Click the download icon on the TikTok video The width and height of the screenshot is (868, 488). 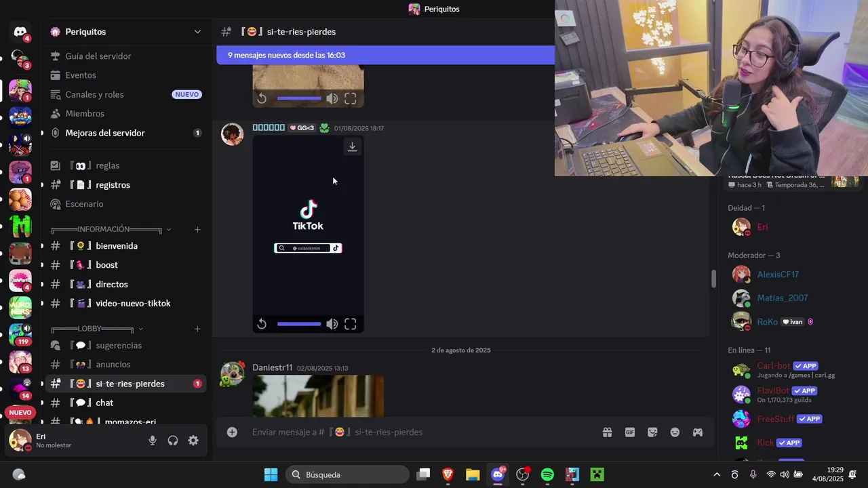pyautogui.click(x=352, y=146)
